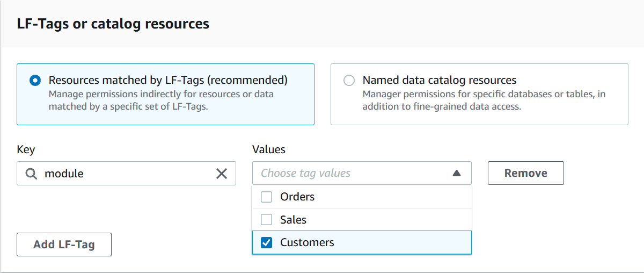
Task: Enable the Sales checkbox
Action: (266, 220)
